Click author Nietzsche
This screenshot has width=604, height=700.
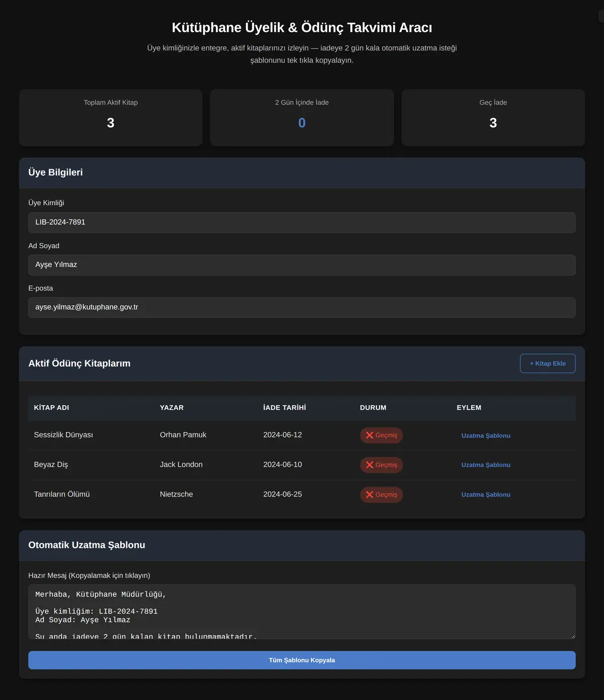click(x=176, y=494)
